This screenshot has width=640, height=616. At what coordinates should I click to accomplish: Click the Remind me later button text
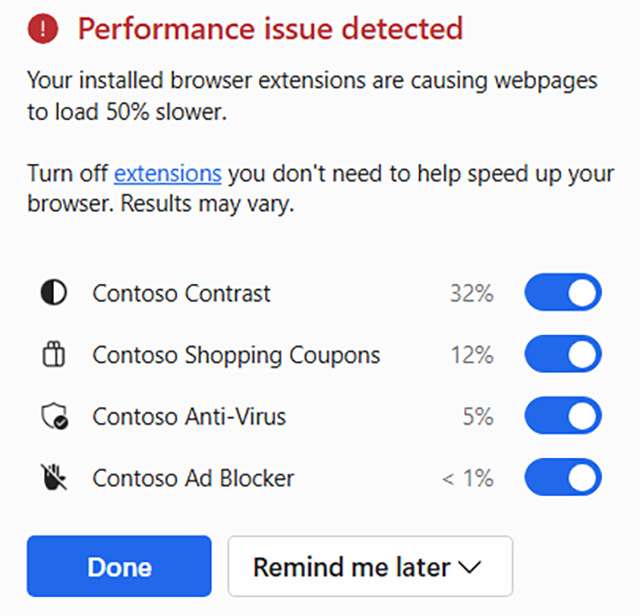[x=351, y=567]
